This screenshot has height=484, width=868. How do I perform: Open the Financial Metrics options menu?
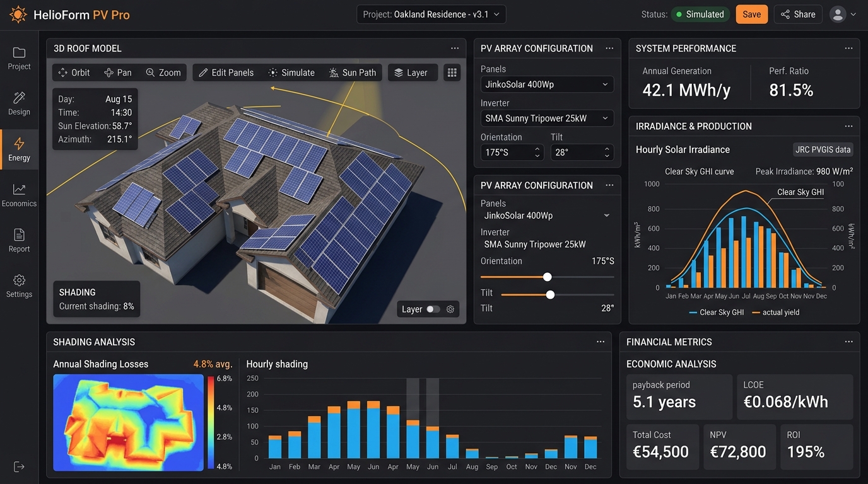[848, 342]
